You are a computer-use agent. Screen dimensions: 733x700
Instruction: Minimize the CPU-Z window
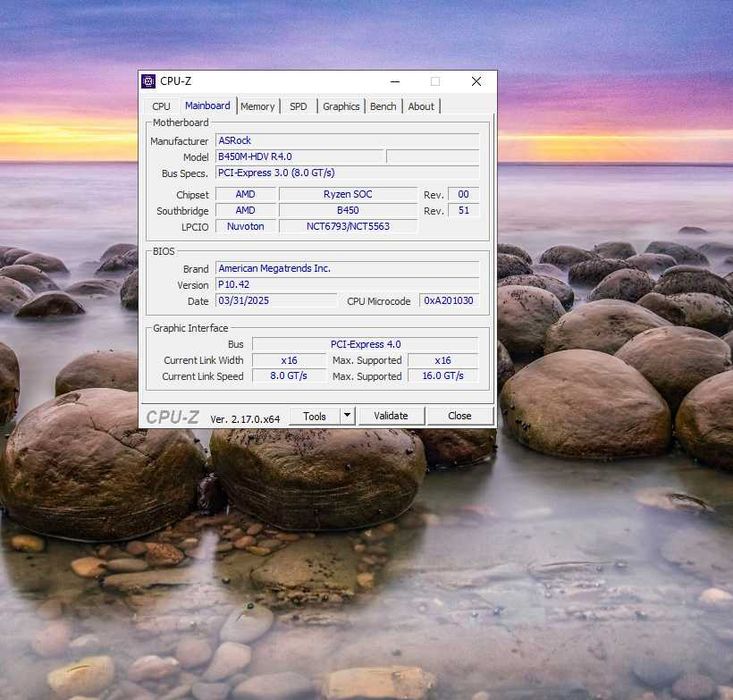coord(395,81)
